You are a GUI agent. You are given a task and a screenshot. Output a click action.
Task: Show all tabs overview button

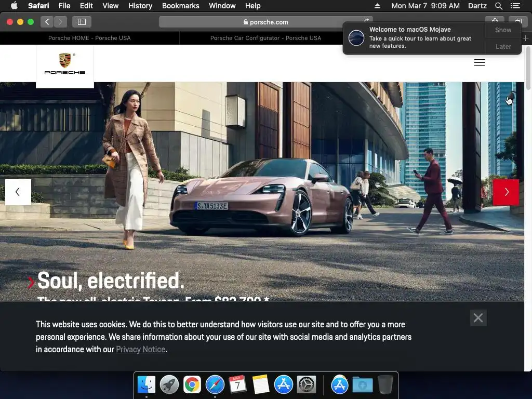pos(518,20)
